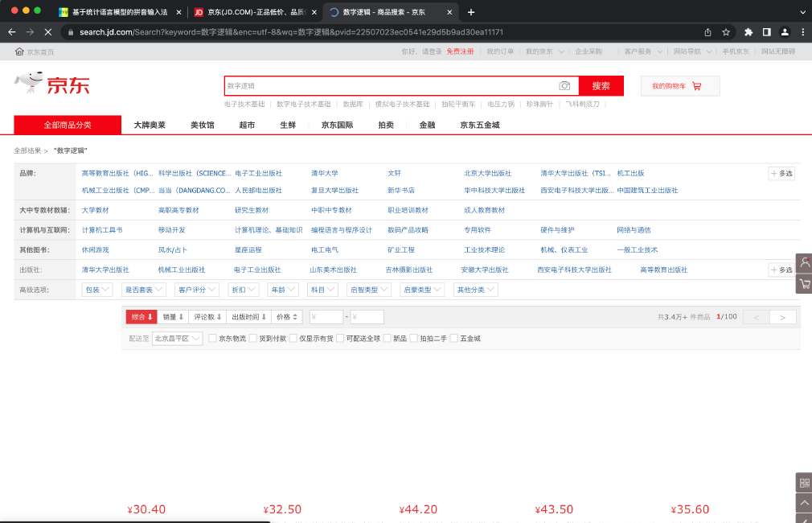Click the red 搜索 search button
This screenshot has height=523, width=812.
click(x=601, y=86)
